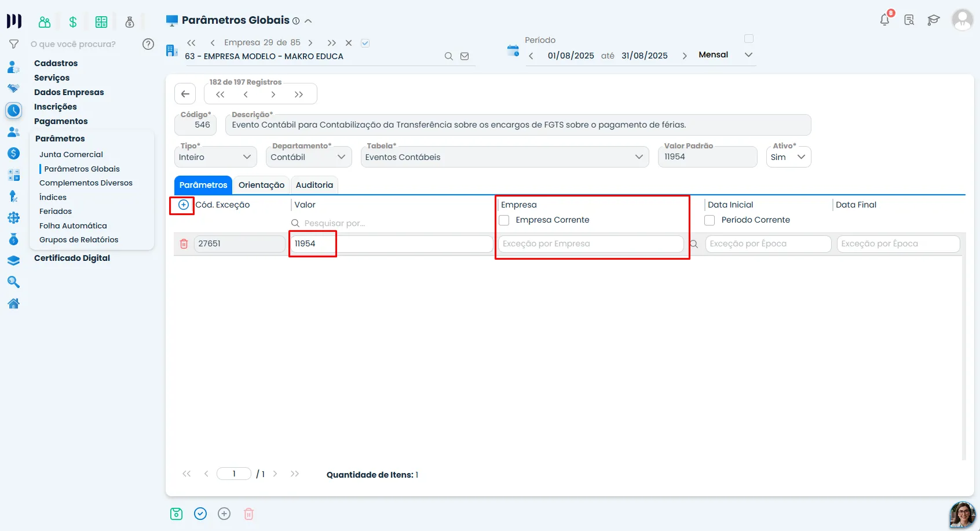Click the Exceção por Empresa input field

[x=591, y=244]
